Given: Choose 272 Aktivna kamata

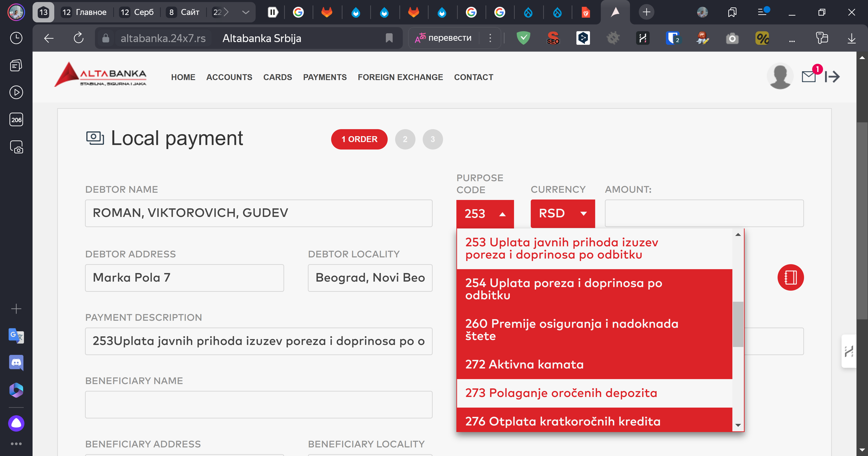Looking at the screenshot, I should (x=594, y=364).
